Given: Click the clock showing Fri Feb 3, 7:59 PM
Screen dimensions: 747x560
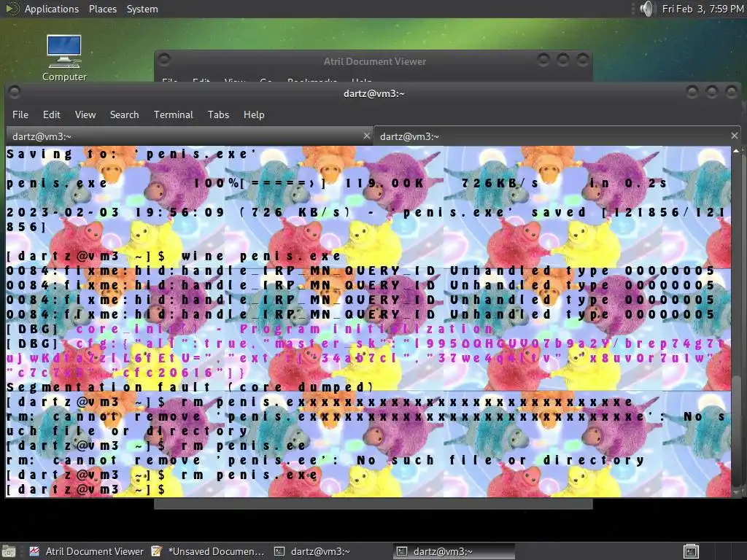Looking at the screenshot, I should 703,9.
